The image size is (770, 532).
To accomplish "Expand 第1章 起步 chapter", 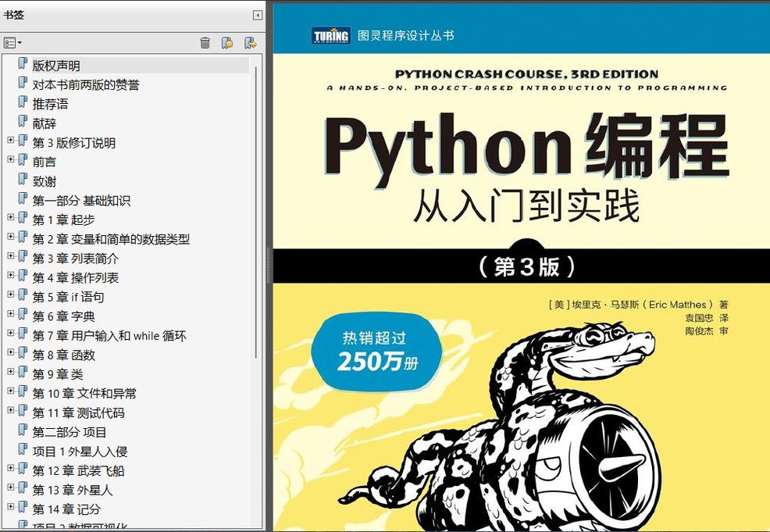I will pos(11,220).
